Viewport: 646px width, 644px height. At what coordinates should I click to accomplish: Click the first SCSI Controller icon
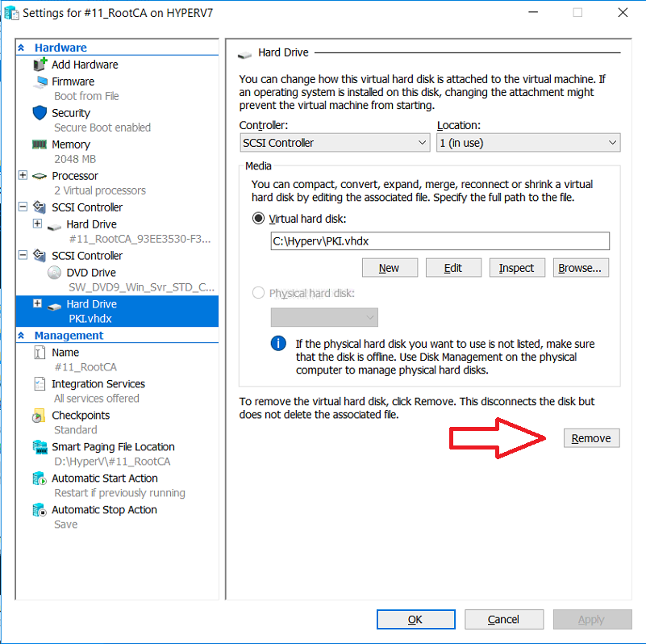pyautogui.click(x=40, y=207)
